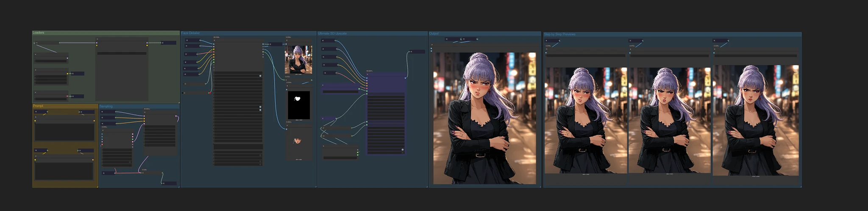868x211 pixels.
Task: Open the black-and-white mask preview thumbnail
Action: pyautogui.click(x=299, y=105)
